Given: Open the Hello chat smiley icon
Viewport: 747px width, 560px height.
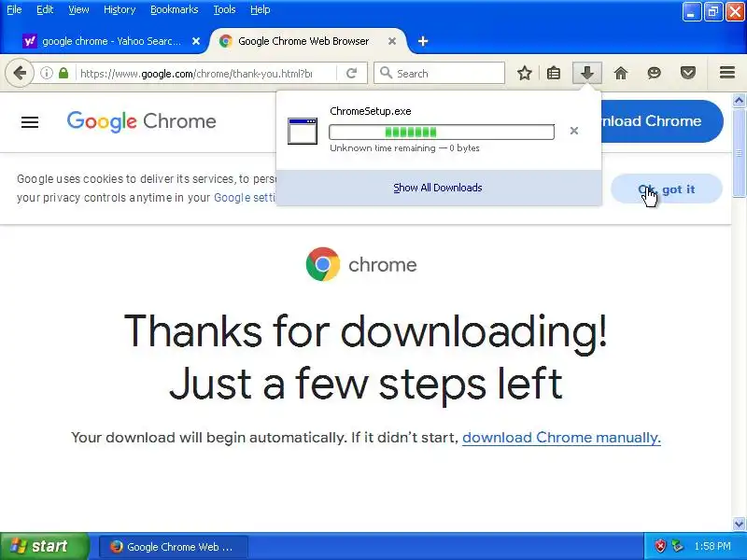Looking at the screenshot, I should (655, 74).
